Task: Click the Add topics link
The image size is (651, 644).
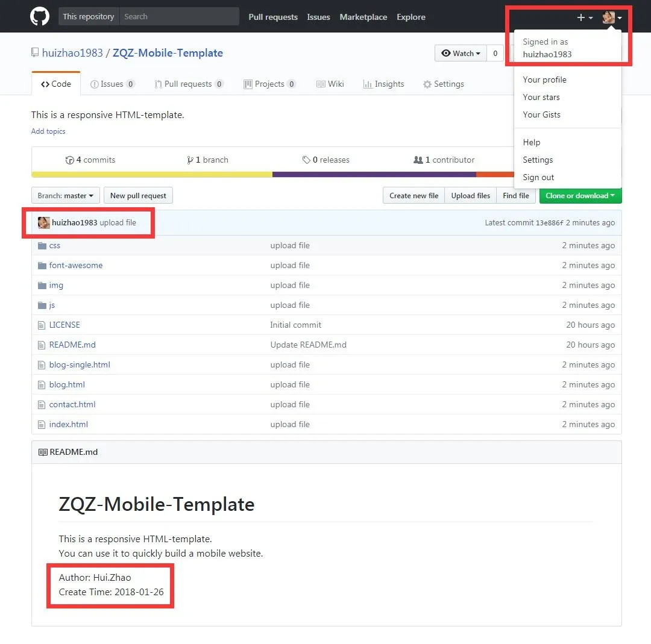Action: (48, 131)
